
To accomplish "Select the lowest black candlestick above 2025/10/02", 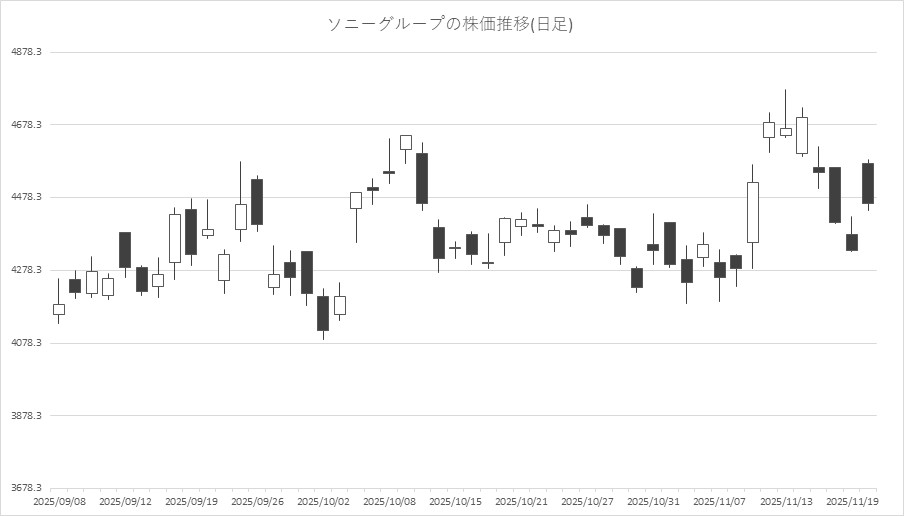I will click(323, 313).
